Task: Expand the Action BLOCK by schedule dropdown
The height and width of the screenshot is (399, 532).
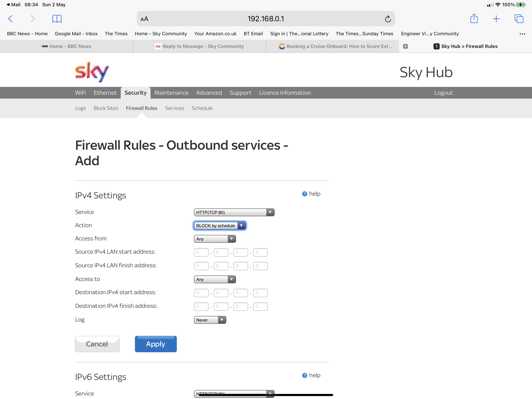Action: (x=220, y=225)
